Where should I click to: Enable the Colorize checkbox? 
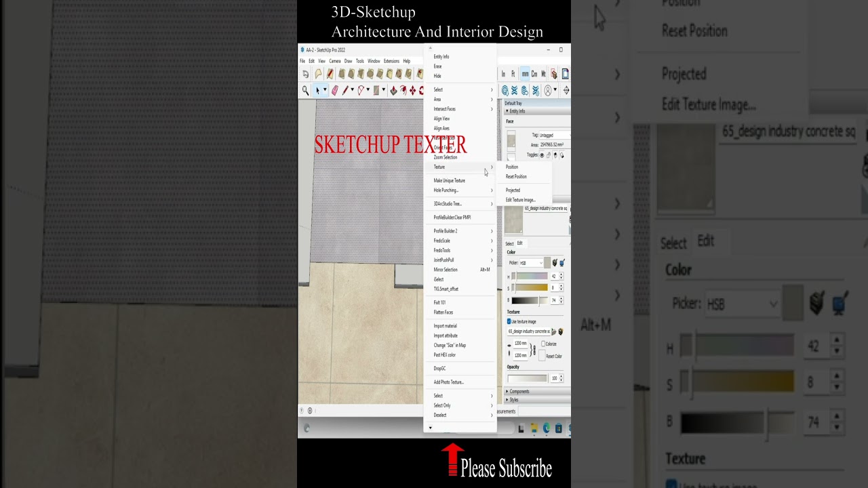pyautogui.click(x=543, y=344)
